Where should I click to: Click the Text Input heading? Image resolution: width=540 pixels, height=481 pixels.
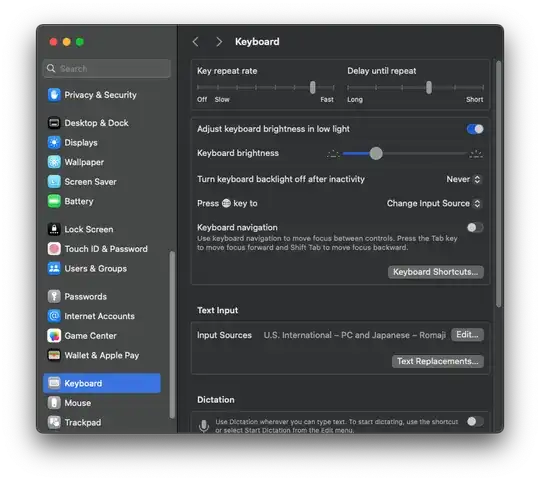point(217,310)
